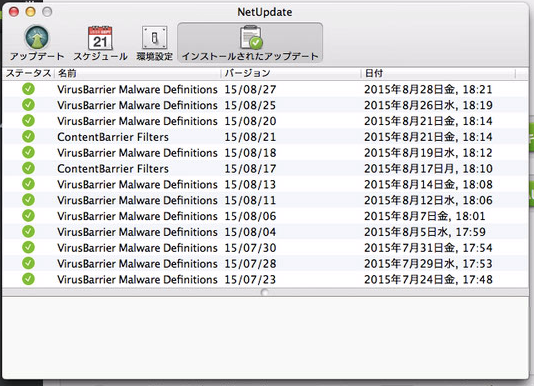Click version cell 15/08/25
This screenshot has height=386, width=534.
pyautogui.click(x=250, y=105)
